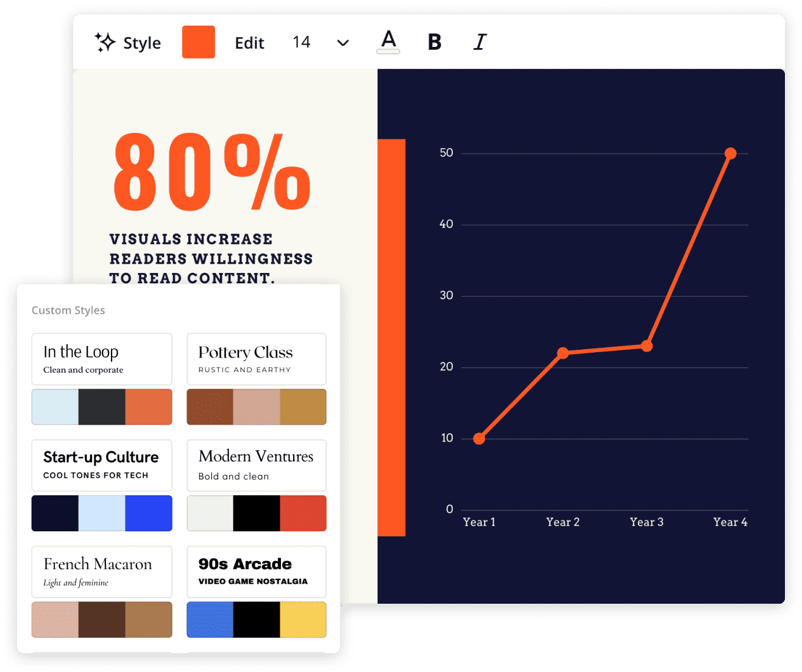Pick the bright blue swatch under Start-up Culture
The height and width of the screenshot is (672, 802).
coord(149,513)
